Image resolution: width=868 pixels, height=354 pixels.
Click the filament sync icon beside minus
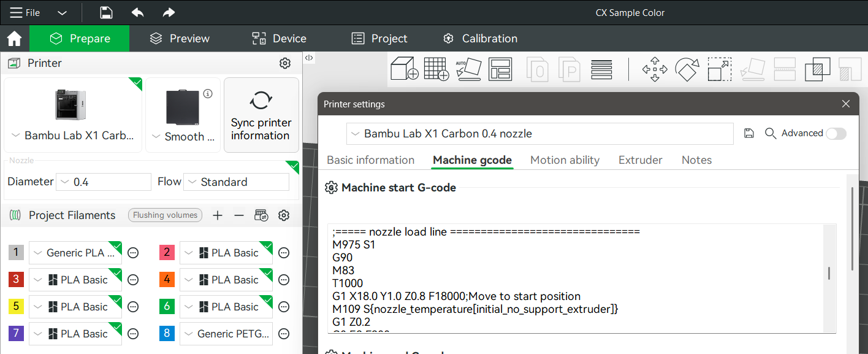[x=261, y=215]
